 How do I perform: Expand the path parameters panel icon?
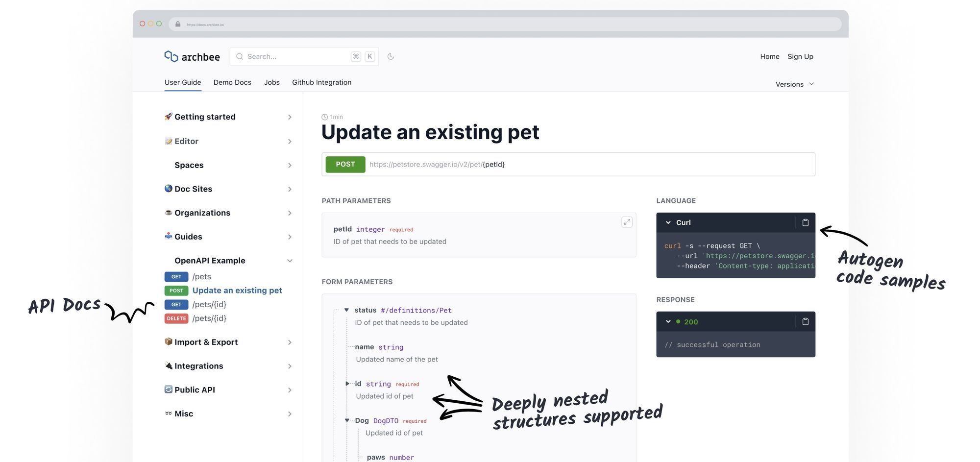click(627, 222)
